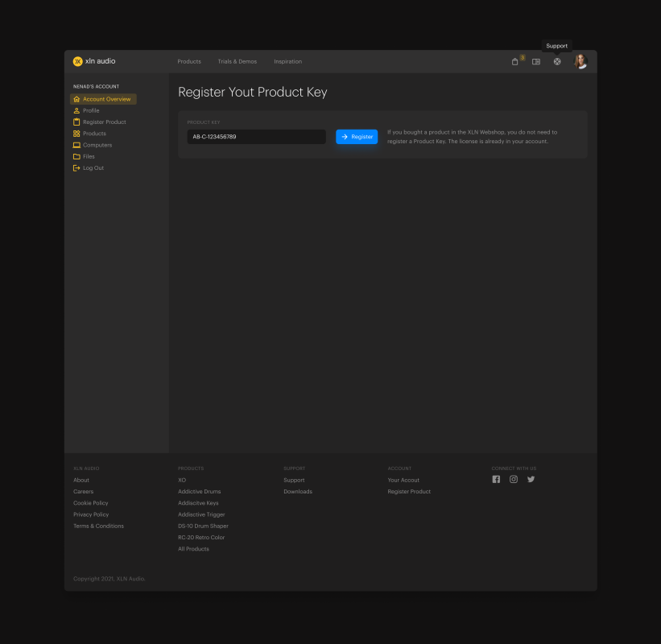Select Account Overview in the sidebar
The height and width of the screenshot is (644, 661).
103,99
